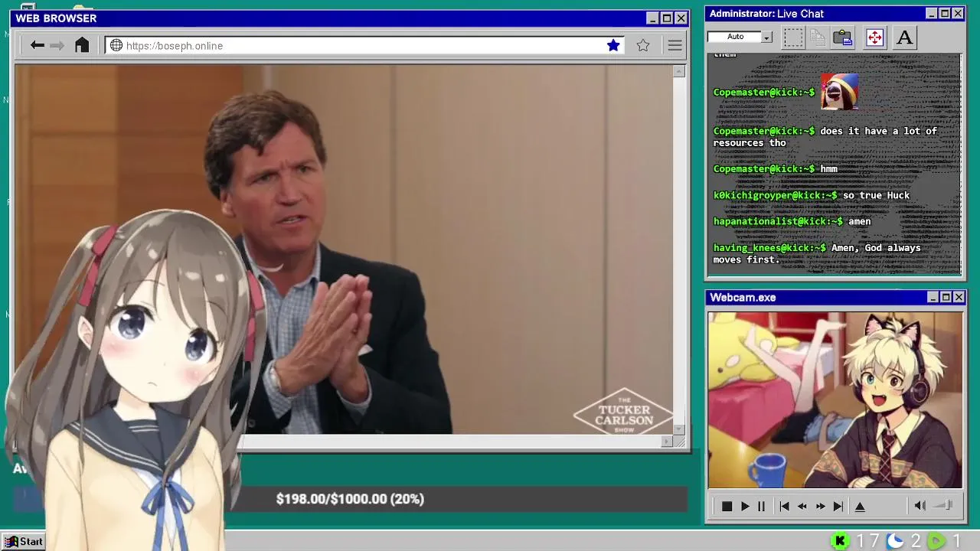Click the filled blue bookmark star
This screenshot has width=980, height=551.
pos(613,46)
